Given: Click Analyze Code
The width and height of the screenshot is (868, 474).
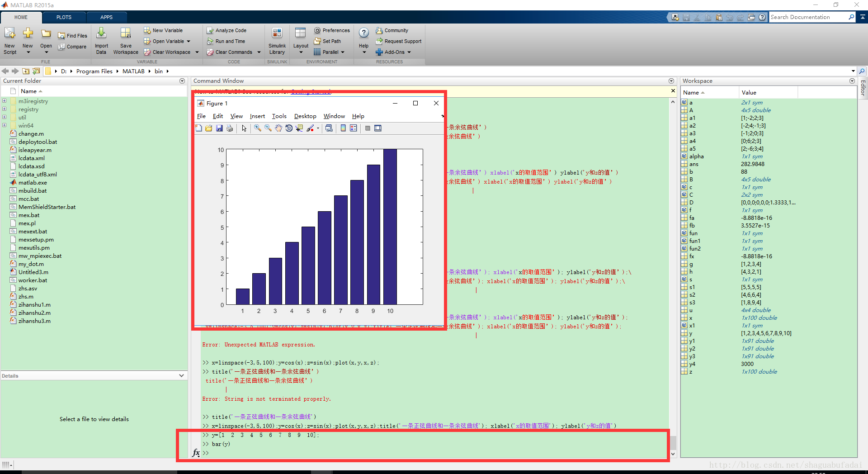Looking at the screenshot, I should [226, 30].
